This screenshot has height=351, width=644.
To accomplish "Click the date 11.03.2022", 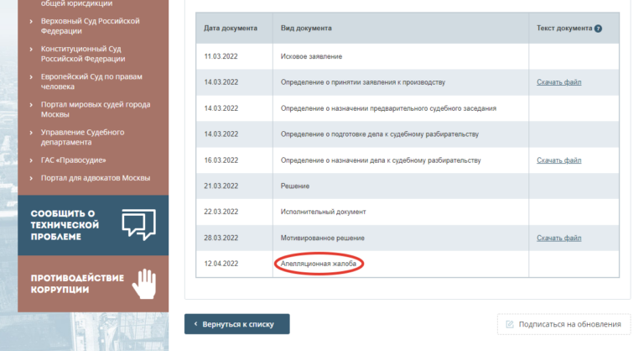I will 221,56.
